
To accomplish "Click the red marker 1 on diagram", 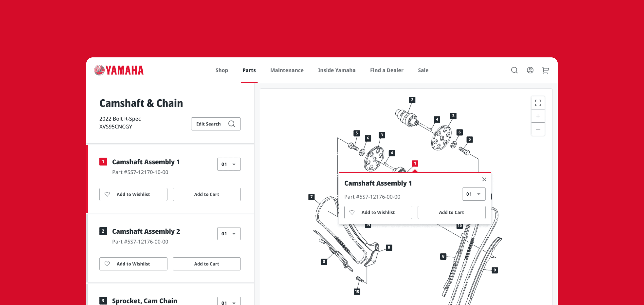I will click(x=415, y=163).
